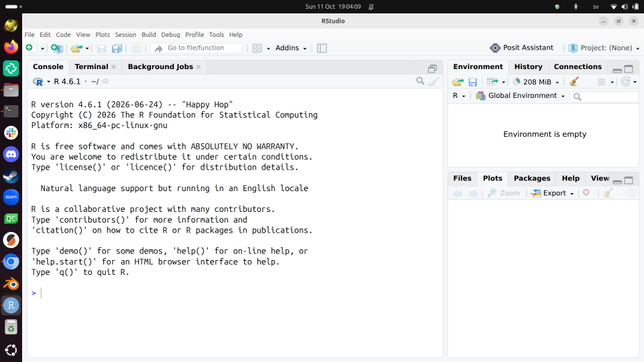This screenshot has height=362, width=644.
Task: Open the Code menu
Action: 63,34
